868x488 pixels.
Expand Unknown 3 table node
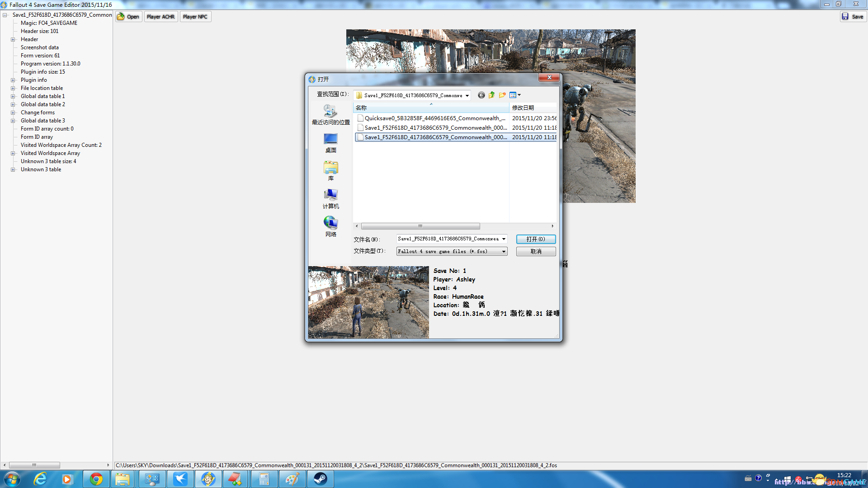[x=13, y=169]
